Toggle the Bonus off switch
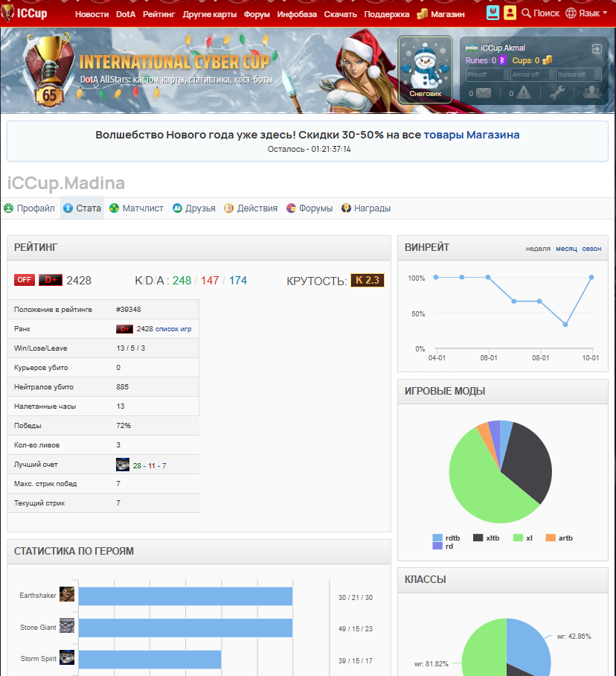 pos(579,74)
